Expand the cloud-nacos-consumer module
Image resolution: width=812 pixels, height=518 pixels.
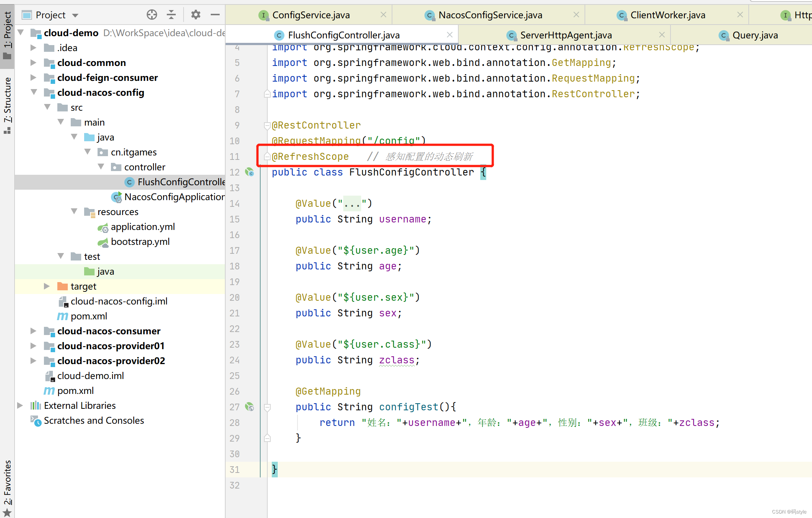[x=33, y=331]
